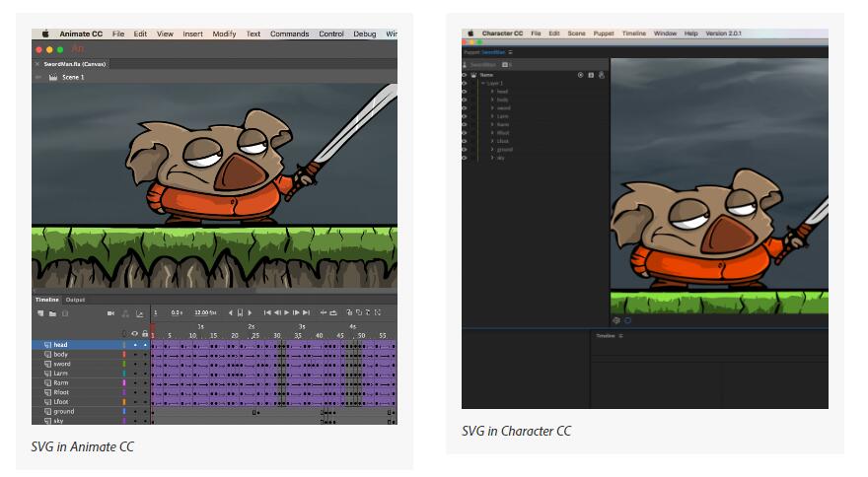868x477 pixels.
Task: Click the Edit Multiple Frames icon
Action: point(368,312)
